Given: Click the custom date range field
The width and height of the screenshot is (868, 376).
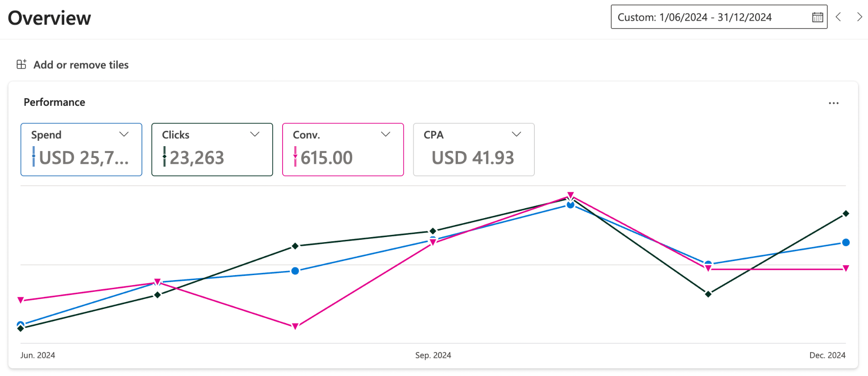Looking at the screenshot, I should 705,17.
